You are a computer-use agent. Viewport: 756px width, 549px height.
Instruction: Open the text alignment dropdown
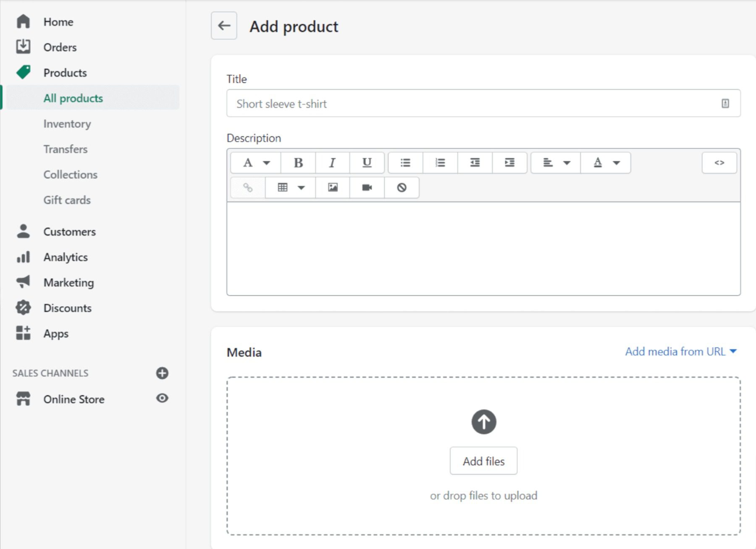(x=554, y=163)
